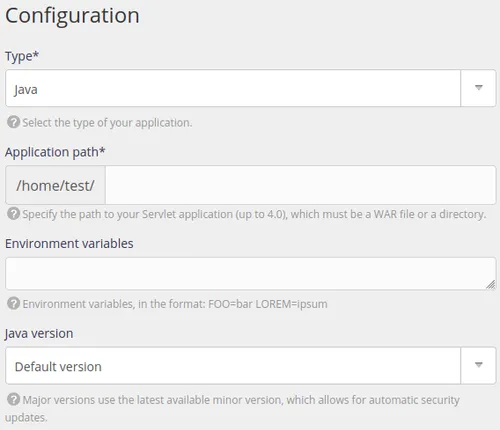Click the Type* field label
500x430 pixels.
tap(22, 56)
